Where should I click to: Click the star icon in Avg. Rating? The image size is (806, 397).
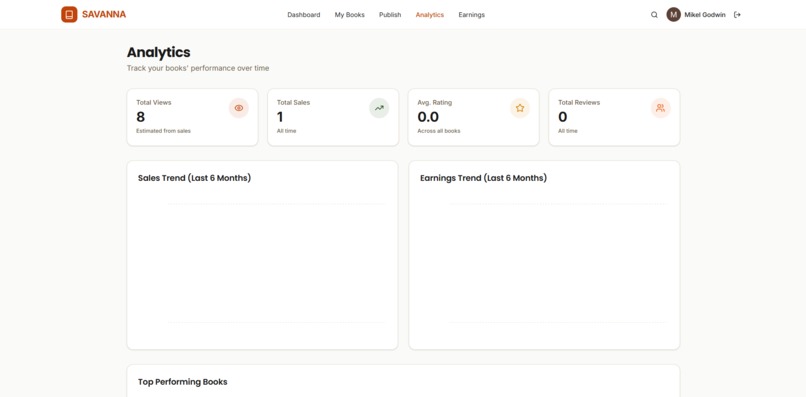click(x=520, y=108)
